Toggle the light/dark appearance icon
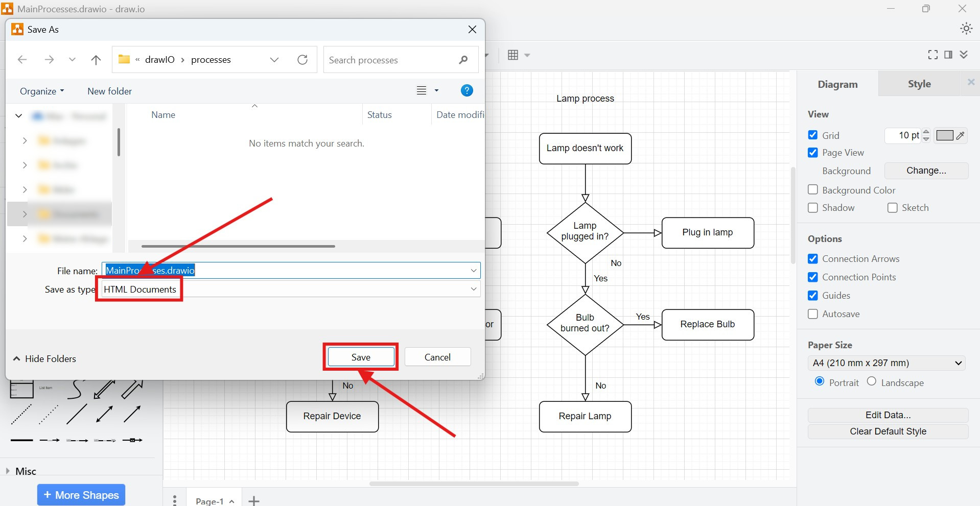Image resolution: width=980 pixels, height=506 pixels. (x=966, y=29)
